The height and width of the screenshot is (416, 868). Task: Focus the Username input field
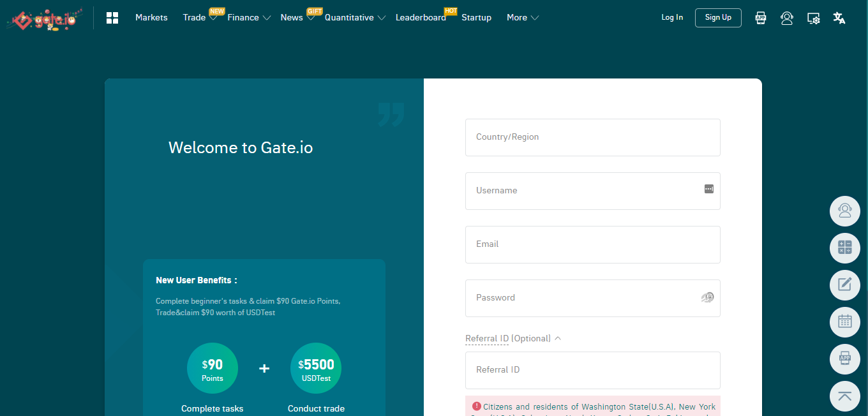click(592, 191)
